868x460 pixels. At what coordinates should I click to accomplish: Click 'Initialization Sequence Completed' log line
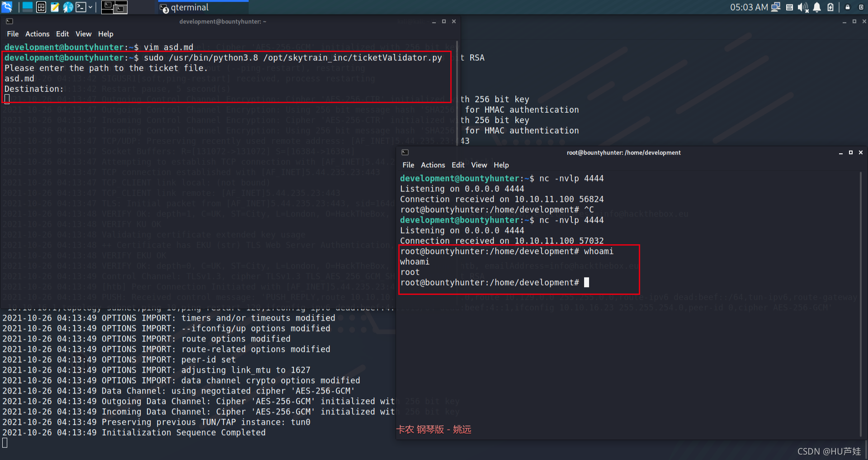point(134,432)
